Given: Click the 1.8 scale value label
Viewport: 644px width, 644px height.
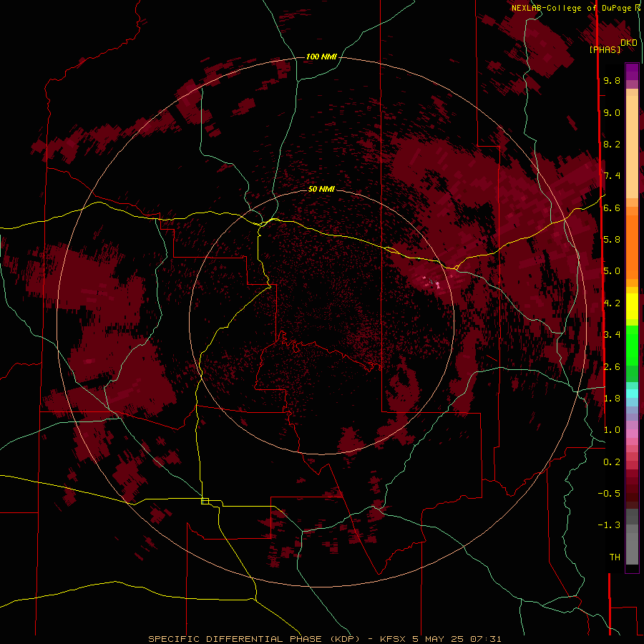Looking at the screenshot, I should [612, 399].
